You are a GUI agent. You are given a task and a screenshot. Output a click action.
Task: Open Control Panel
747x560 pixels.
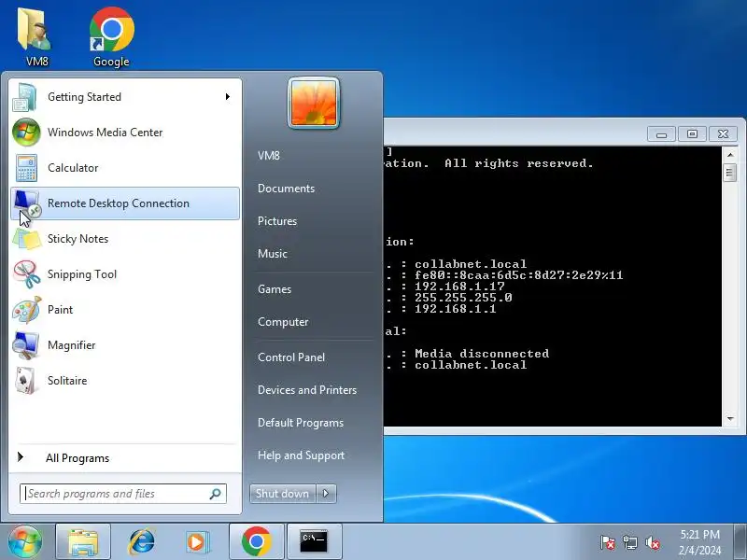tap(291, 357)
